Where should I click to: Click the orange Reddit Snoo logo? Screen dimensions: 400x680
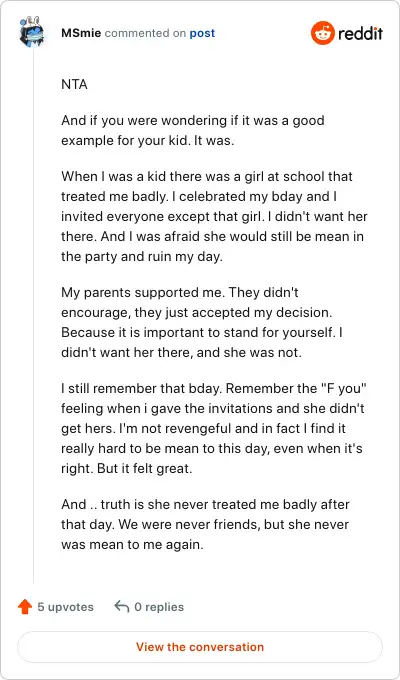[323, 33]
